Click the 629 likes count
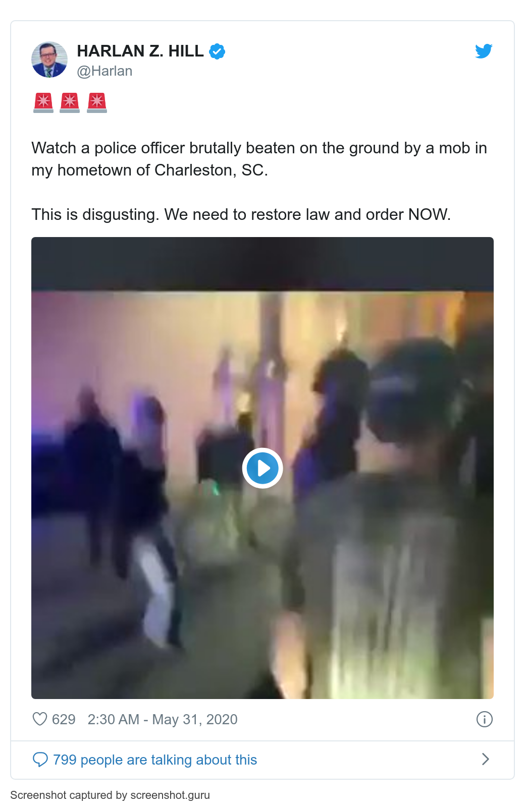The width and height of the screenshot is (525, 812). [64, 719]
